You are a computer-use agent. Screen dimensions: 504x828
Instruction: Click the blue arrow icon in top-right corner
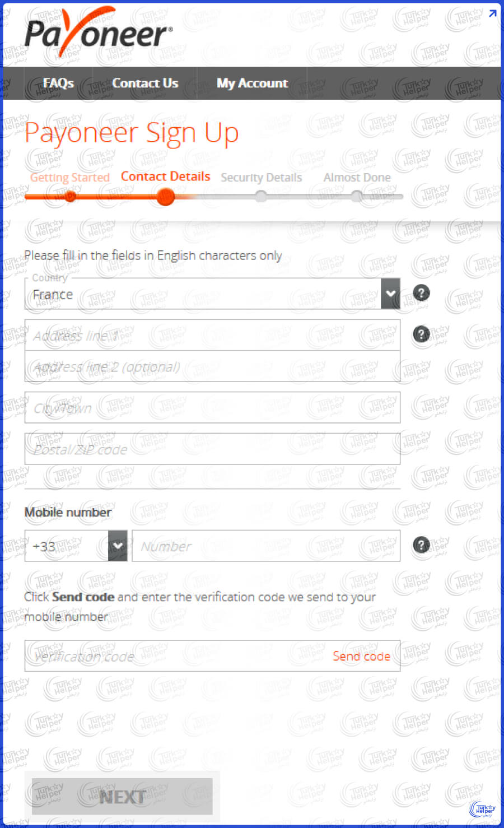(x=492, y=13)
